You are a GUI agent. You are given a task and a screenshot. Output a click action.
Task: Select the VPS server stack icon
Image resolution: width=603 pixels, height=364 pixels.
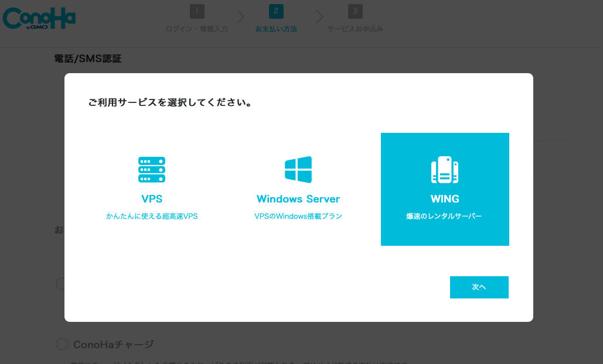click(152, 169)
